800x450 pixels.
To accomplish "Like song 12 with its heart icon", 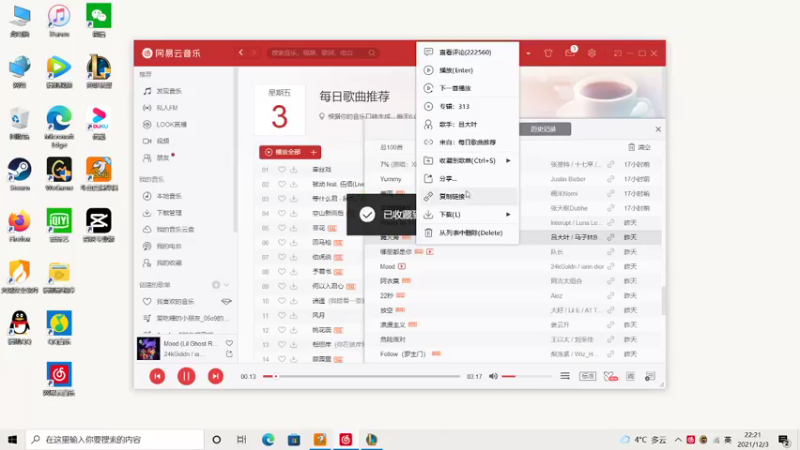I will click(282, 330).
